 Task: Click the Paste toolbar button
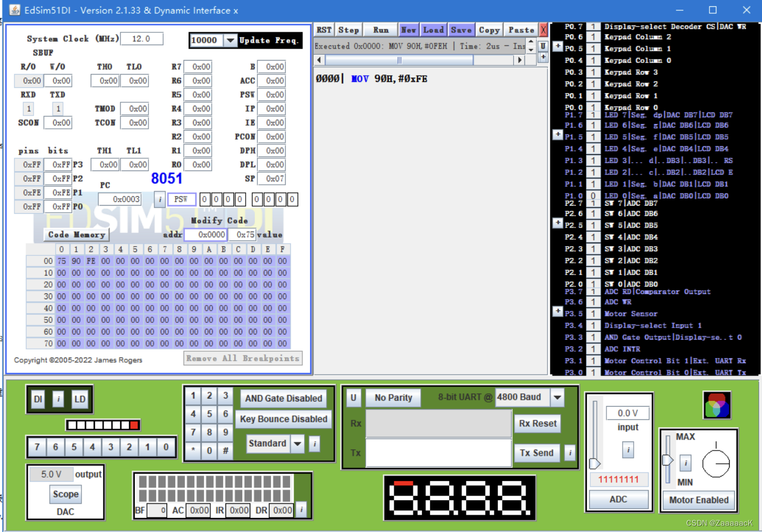point(521,29)
